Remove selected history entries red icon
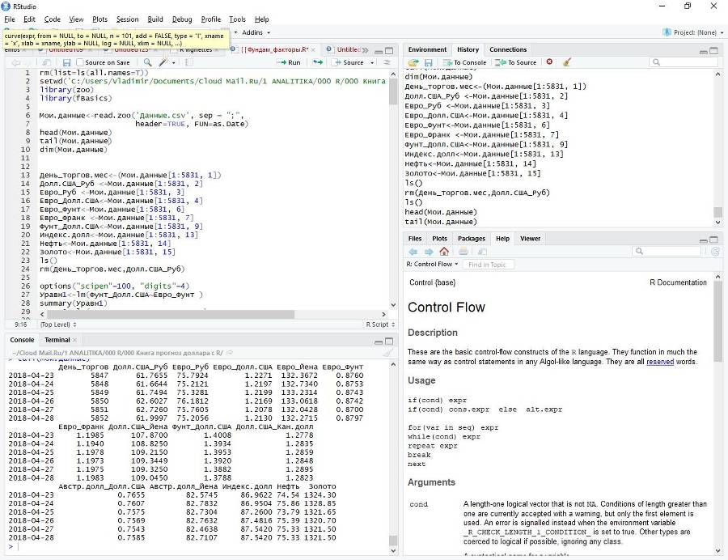Screen dimensions: 728x560 tap(549, 62)
